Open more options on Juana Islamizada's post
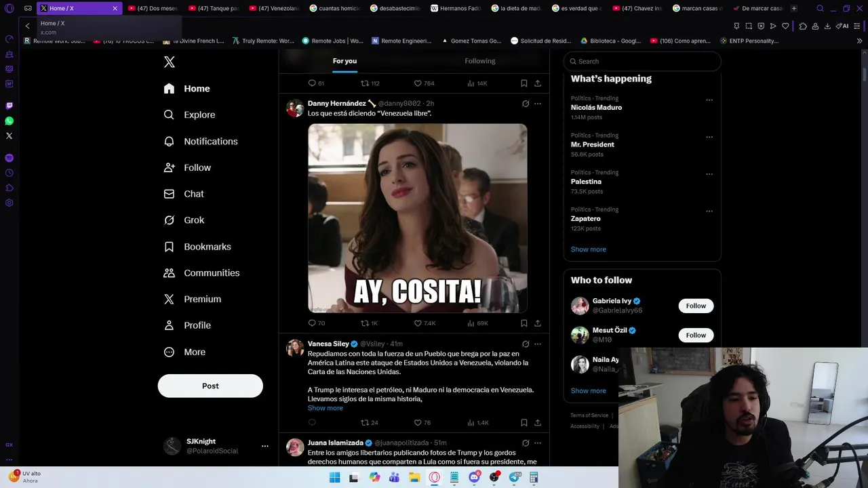The width and height of the screenshot is (868, 488). tap(538, 443)
